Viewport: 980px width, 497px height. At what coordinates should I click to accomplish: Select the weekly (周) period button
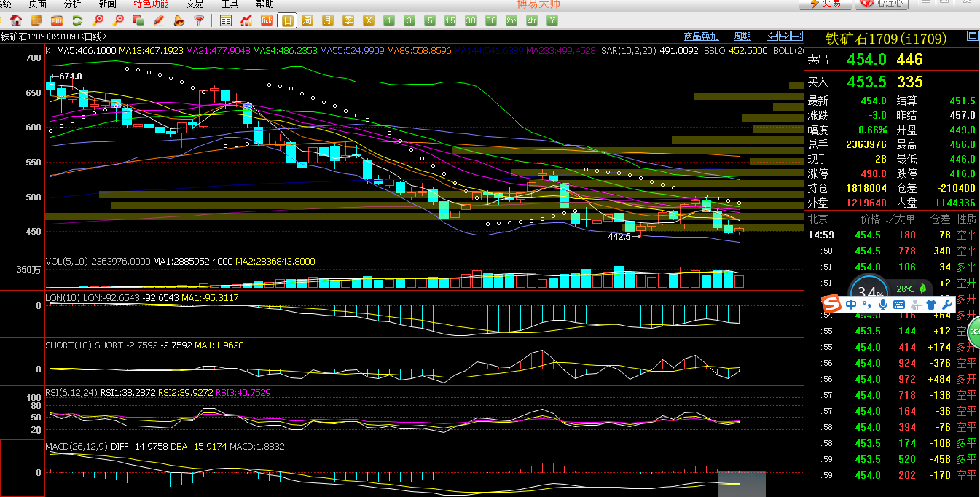307,20
